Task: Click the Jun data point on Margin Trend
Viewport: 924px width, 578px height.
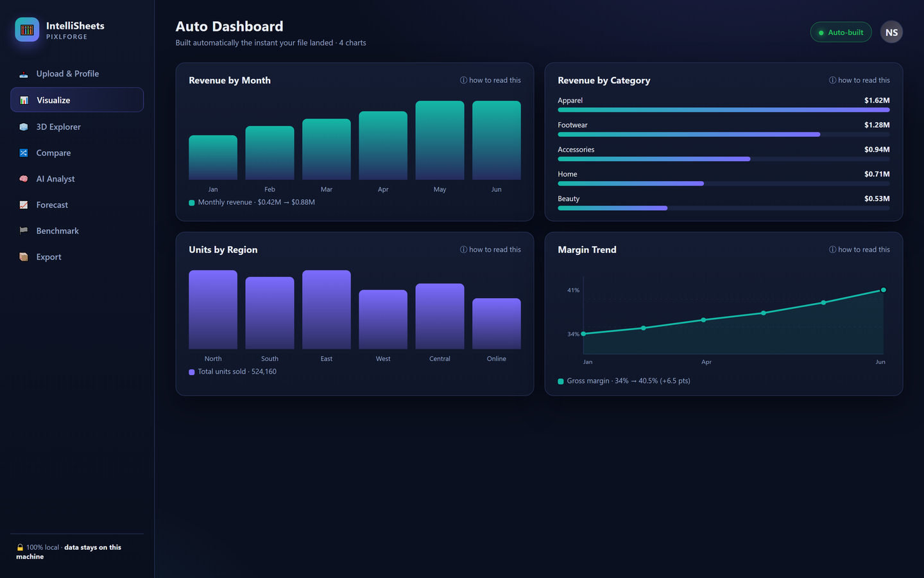Action: (884, 290)
